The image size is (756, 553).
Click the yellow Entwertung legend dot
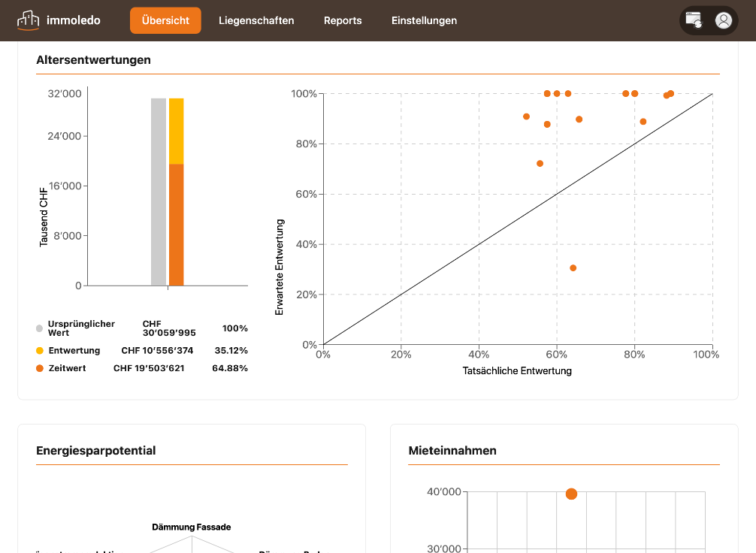coord(40,350)
